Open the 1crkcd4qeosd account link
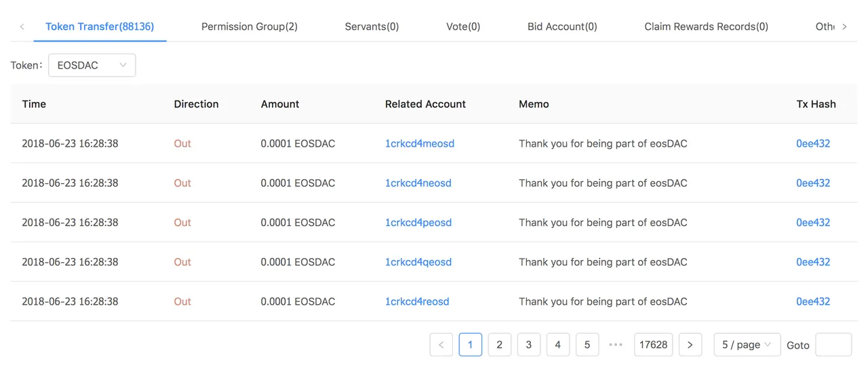 (418, 262)
